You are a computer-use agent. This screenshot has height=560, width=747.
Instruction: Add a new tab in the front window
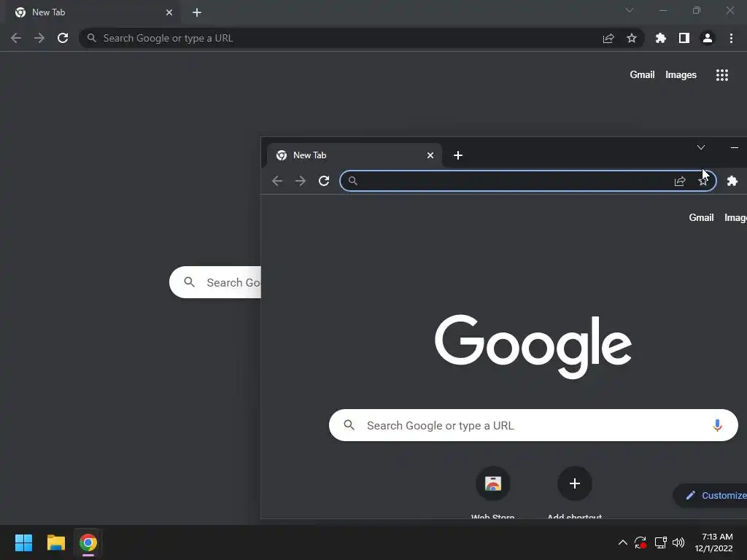[x=458, y=155]
